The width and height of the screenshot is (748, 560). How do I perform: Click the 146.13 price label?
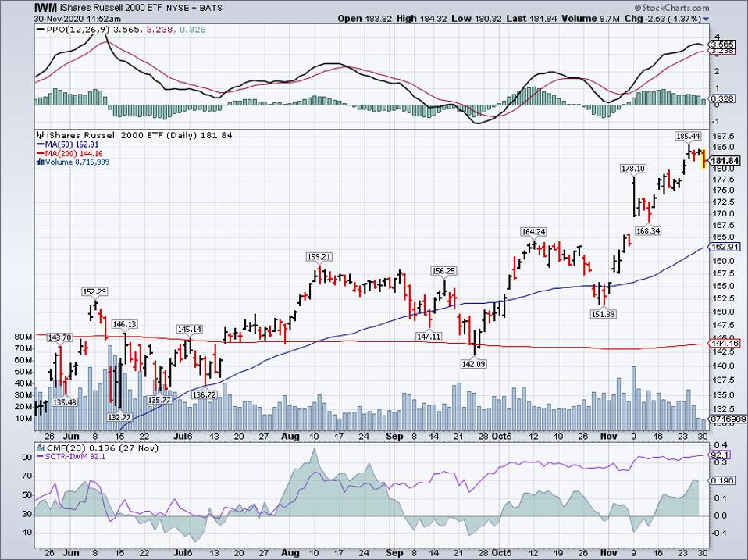[124, 324]
